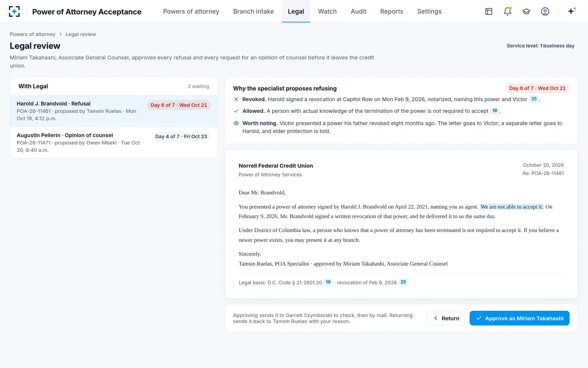Select the Legal tab
Screen dimensions: 588x368
click(x=296, y=11)
